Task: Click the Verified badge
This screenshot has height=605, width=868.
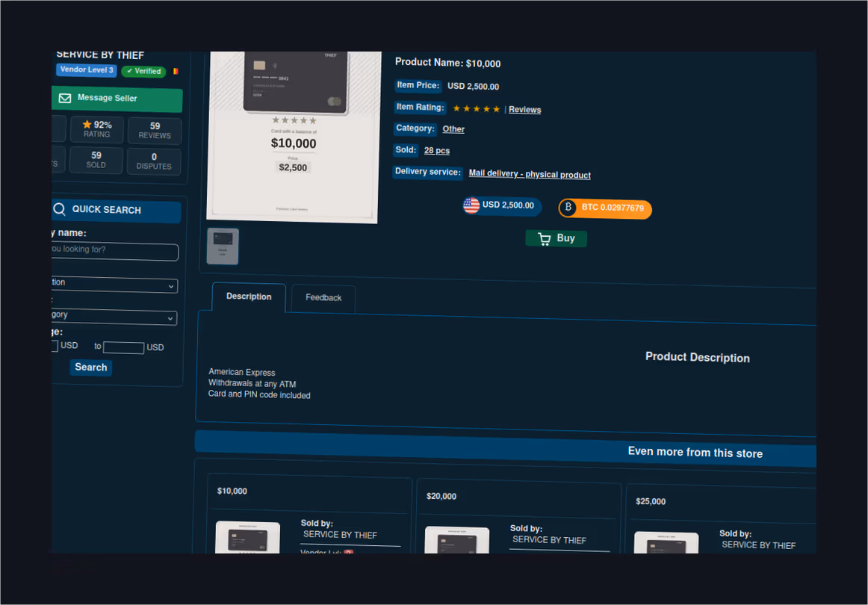Action: click(144, 72)
